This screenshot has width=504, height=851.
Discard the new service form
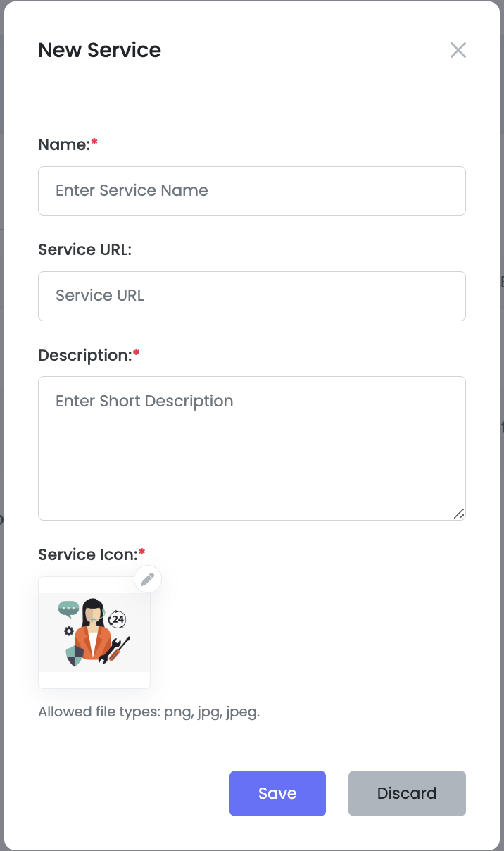click(x=407, y=793)
